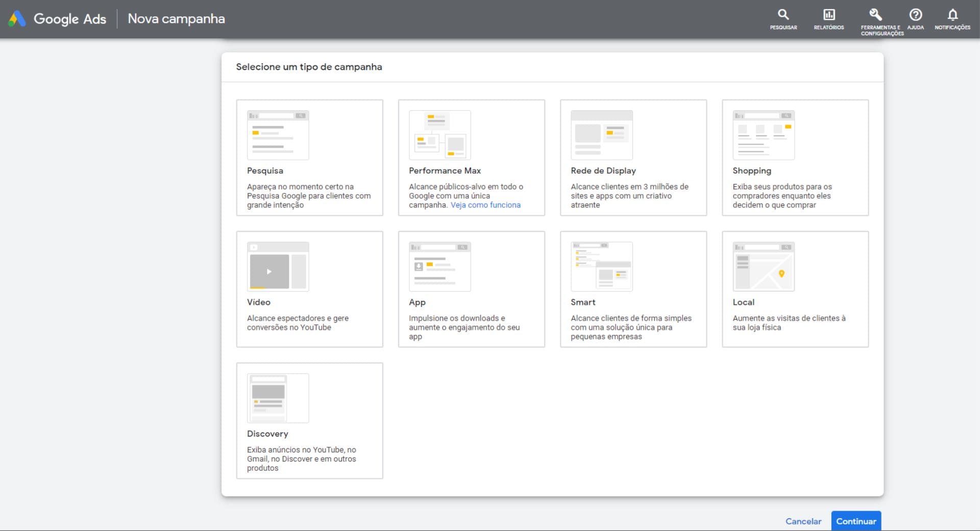Open the Relatórios reports icon
The image size is (980, 531).
pos(828,15)
